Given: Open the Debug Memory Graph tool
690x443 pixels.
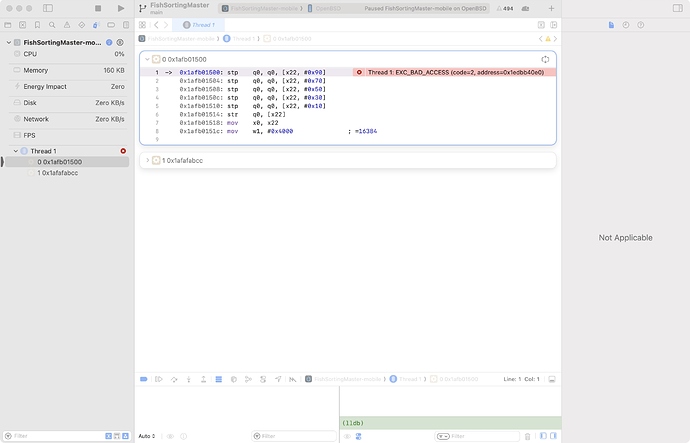Looking at the screenshot, I should [248, 379].
